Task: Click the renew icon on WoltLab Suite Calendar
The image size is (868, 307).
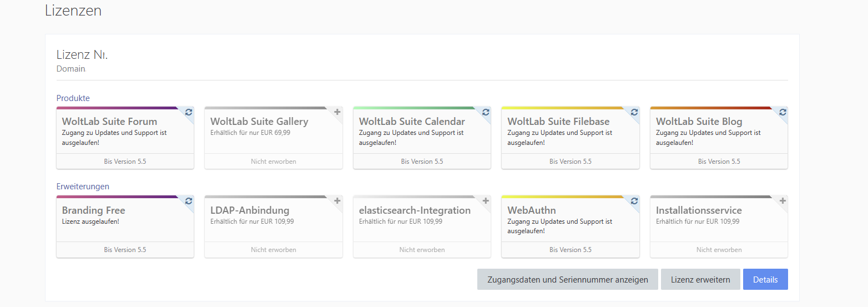Action: point(486,112)
